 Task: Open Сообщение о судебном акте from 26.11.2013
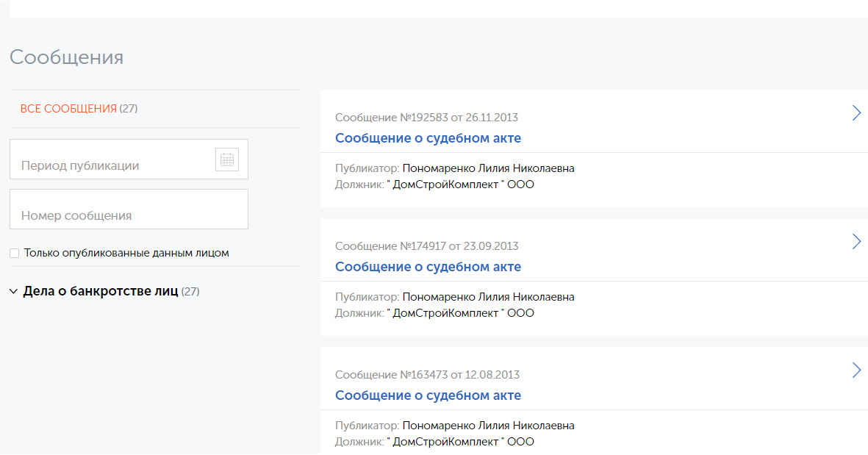tap(428, 138)
